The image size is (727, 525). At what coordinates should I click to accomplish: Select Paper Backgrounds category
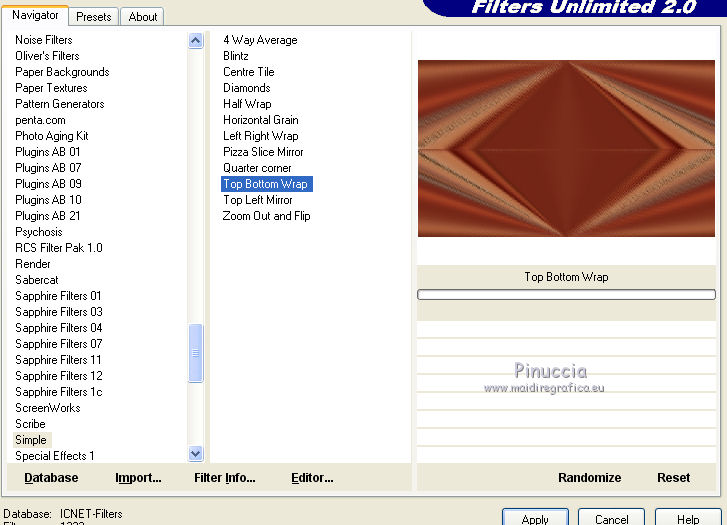(x=62, y=72)
